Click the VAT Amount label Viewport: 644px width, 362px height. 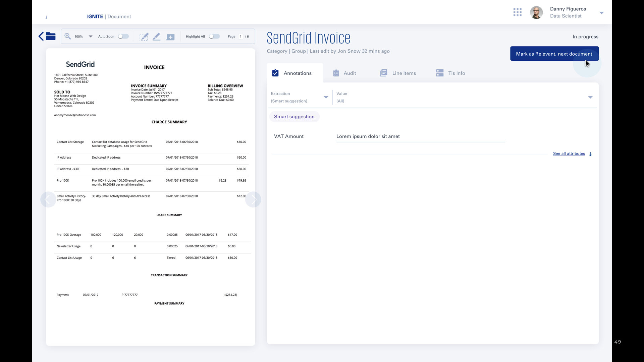click(289, 136)
